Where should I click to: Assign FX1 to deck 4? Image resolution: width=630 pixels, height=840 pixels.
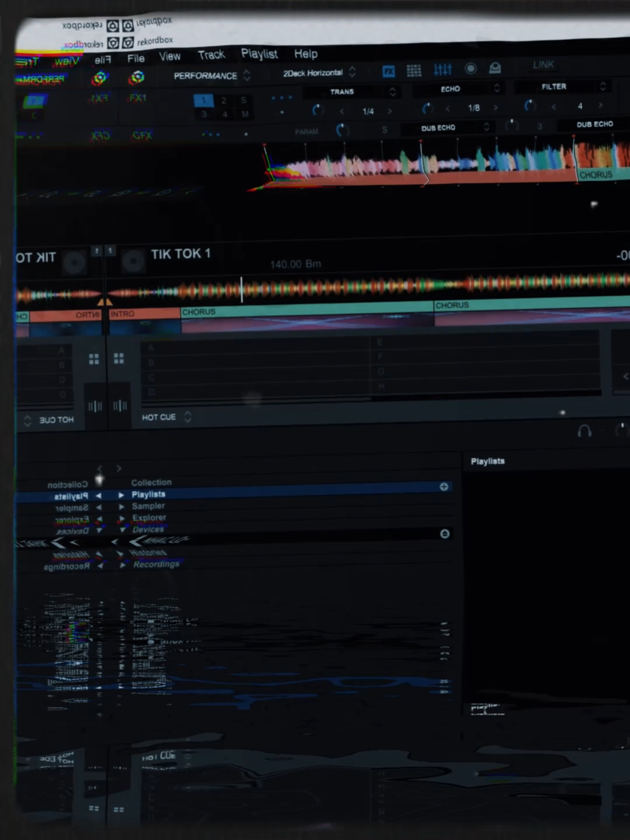pos(225,114)
